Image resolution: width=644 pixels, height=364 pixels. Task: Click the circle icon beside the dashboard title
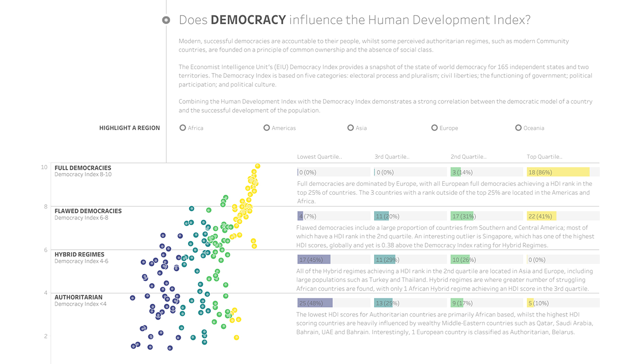166,20
